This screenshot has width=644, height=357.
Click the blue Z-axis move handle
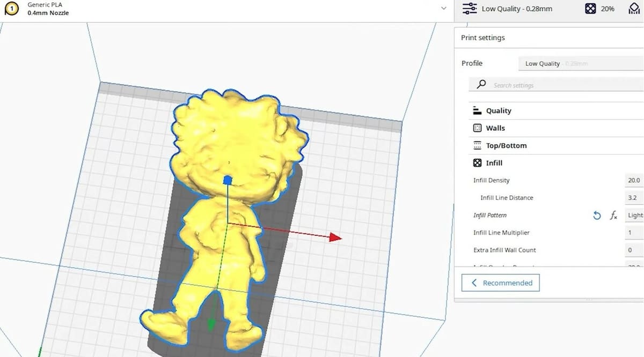click(x=227, y=180)
